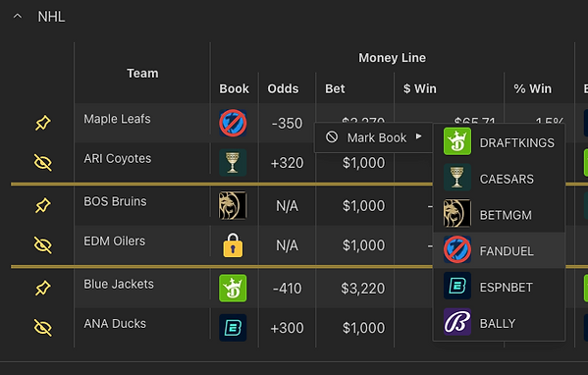588x375 pixels.
Task: Open the Mark Book submenu
Action: click(x=373, y=137)
